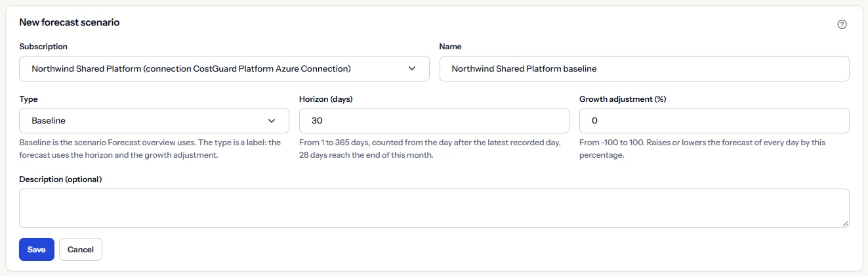
Task: Click the 'New forecast scenario' heading
Action: (x=70, y=22)
